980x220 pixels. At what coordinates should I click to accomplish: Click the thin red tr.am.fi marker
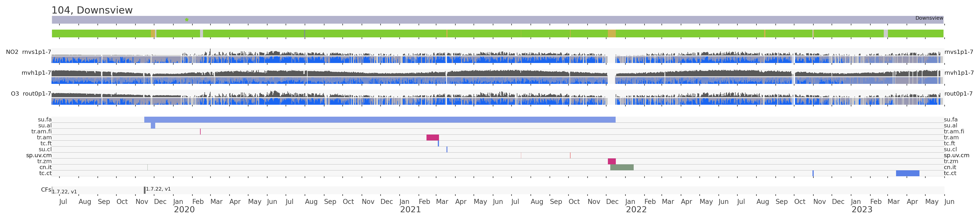pyautogui.click(x=200, y=132)
